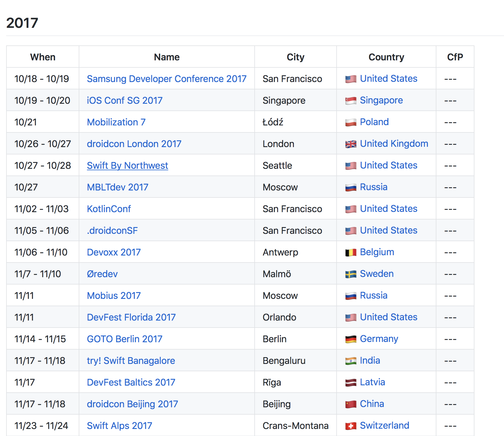Click the '10/26 - 10/27' date cell

click(43, 144)
